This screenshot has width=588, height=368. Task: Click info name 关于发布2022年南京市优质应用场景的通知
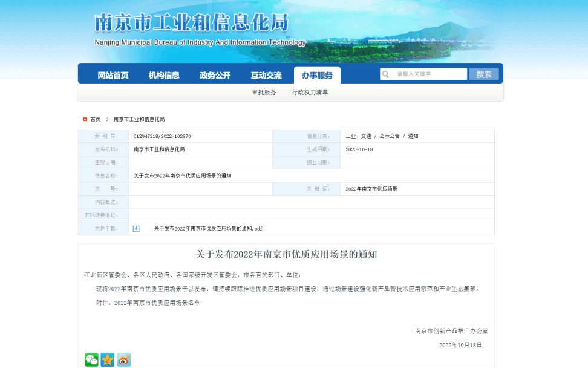182,176
